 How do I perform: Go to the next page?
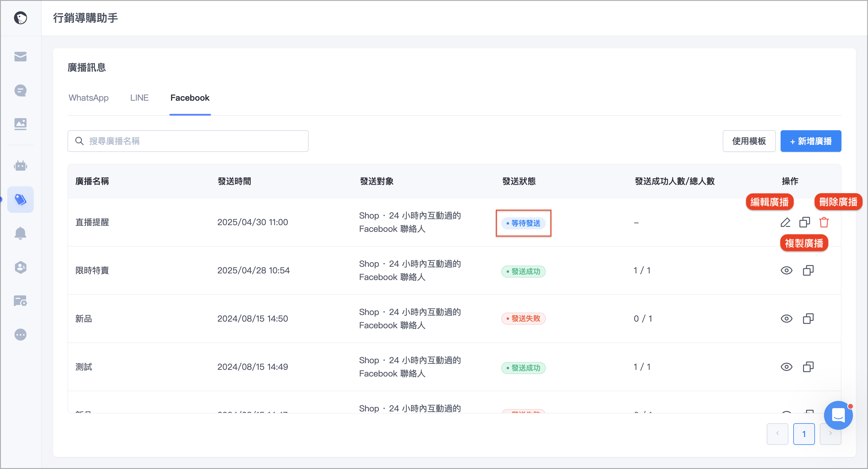830,434
